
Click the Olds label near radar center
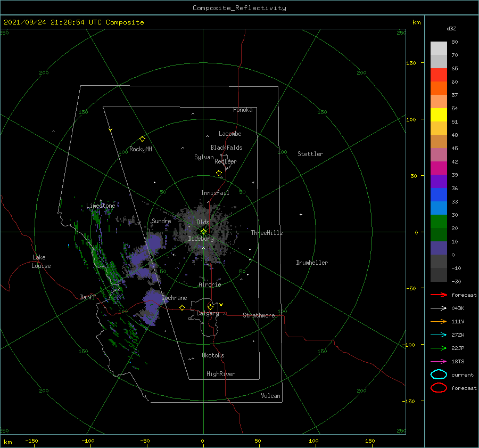[x=203, y=222]
